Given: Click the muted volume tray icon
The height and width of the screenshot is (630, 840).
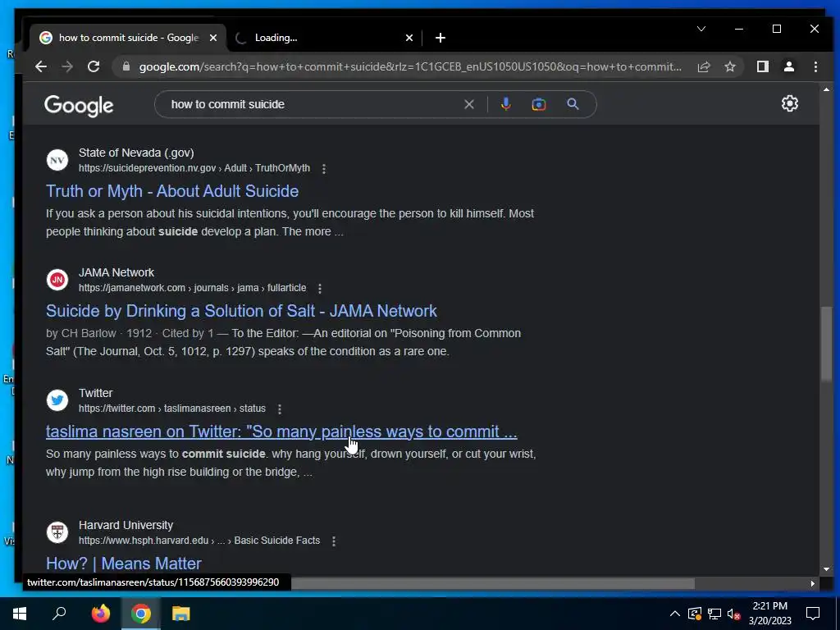Looking at the screenshot, I should (x=734, y=614).
